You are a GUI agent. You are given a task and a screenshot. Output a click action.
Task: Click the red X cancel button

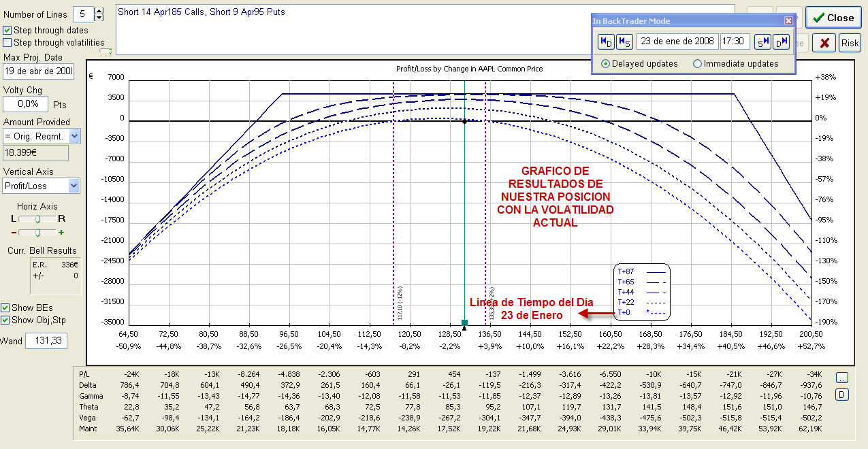824,43
